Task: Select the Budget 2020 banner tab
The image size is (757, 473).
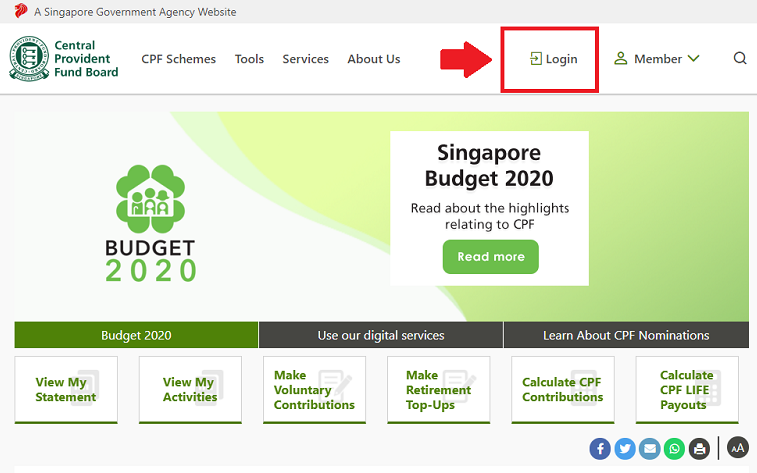Action: [x=136, y=335]
